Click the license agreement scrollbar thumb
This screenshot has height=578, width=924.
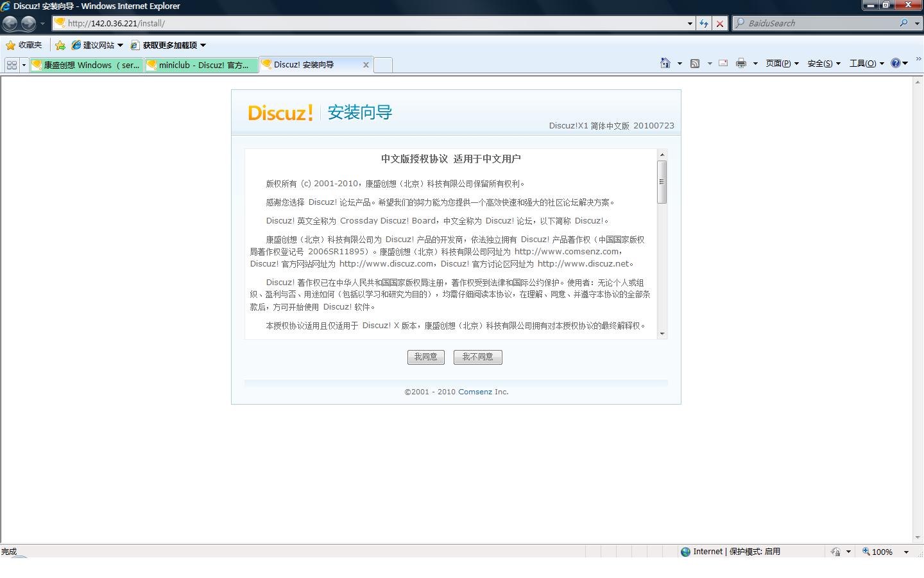pyautogui.click(x=662, y=182)
